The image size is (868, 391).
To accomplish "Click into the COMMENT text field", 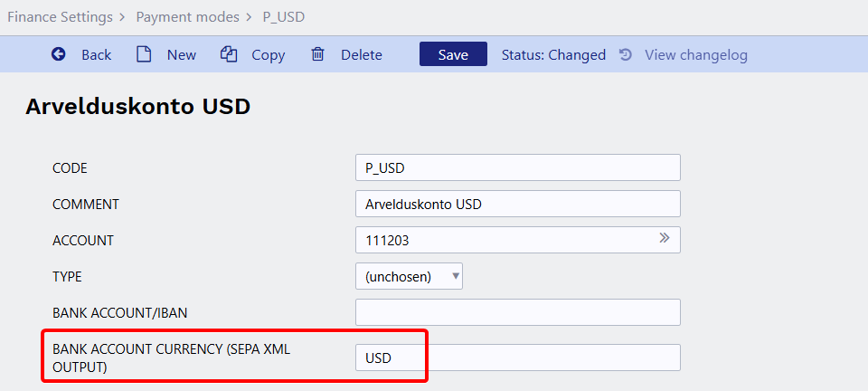I will coord(517,204).
